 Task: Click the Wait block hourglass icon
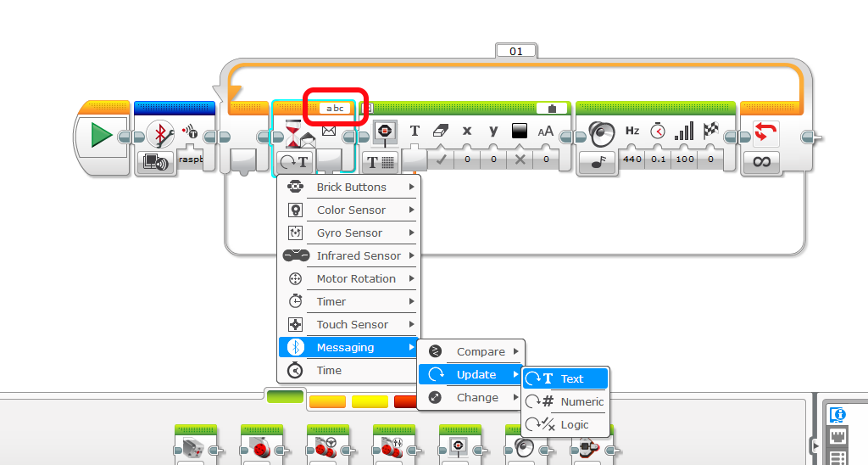292,133
